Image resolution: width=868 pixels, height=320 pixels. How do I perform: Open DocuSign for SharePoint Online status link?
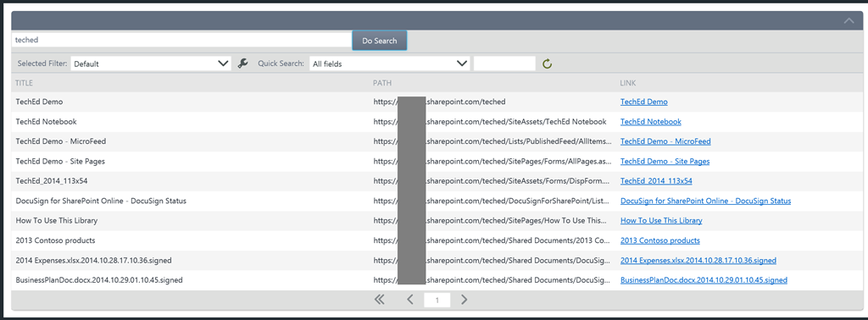[706, 201]
